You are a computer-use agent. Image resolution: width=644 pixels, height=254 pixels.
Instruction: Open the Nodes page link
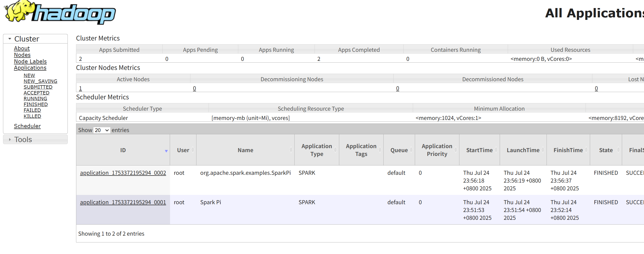click(x=22, y=55)
